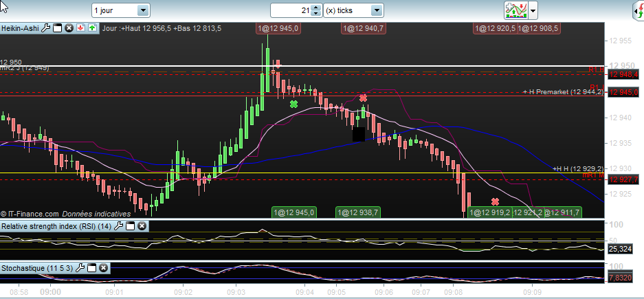Click the add indicator chart icon

click(x=516, y=10)
